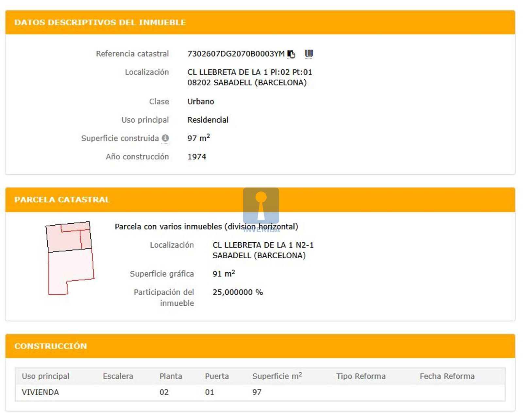Click the Tipo Reforma column header
The width and height of the screenshot is (523, 420).
(x=361, y=376)
